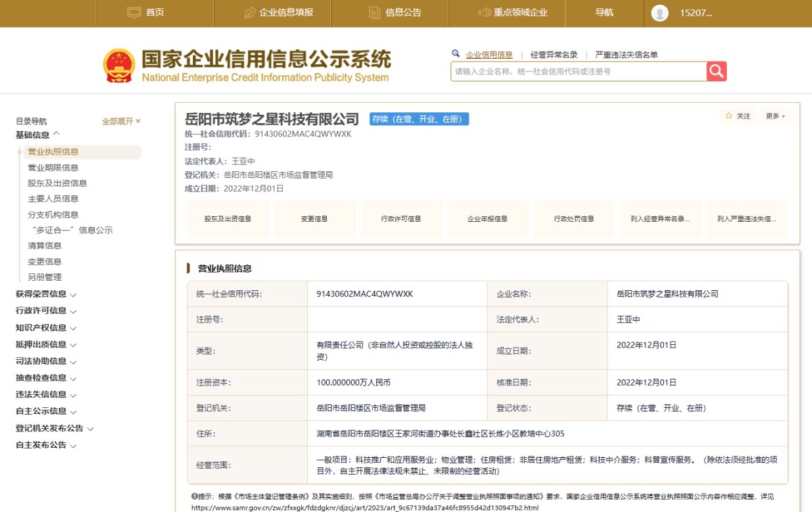Click the monitor icon beside 首页

[x=134, y=12]
